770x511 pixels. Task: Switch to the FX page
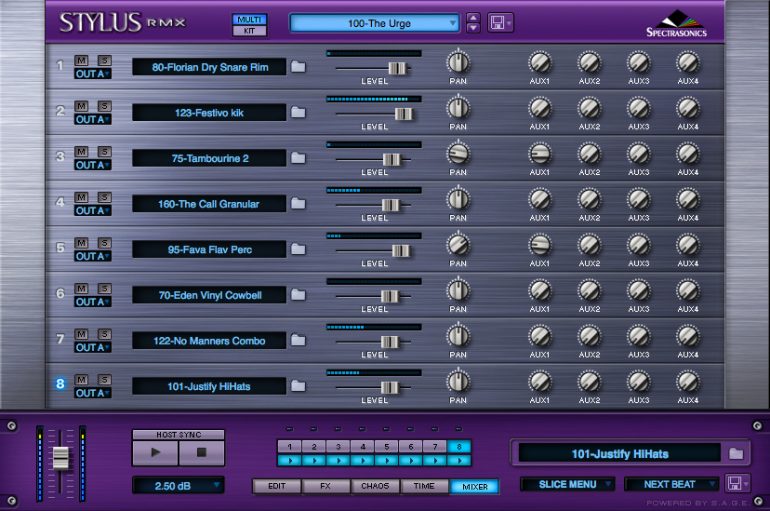coord(326,486)
